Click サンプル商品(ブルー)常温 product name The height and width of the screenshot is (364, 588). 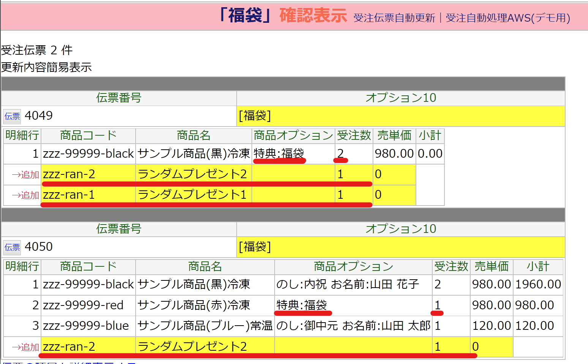(x=205, y=326)
